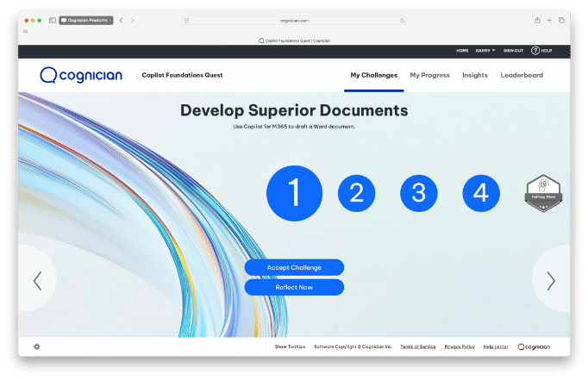
Task: Expand the BARRY user dropdown
Action: [485, 51]
